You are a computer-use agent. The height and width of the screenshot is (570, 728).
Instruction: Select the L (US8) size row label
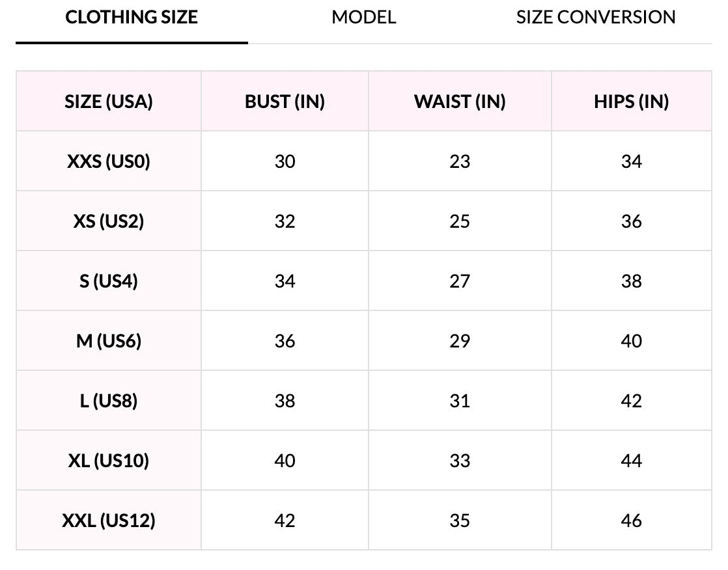pos(109,401)
